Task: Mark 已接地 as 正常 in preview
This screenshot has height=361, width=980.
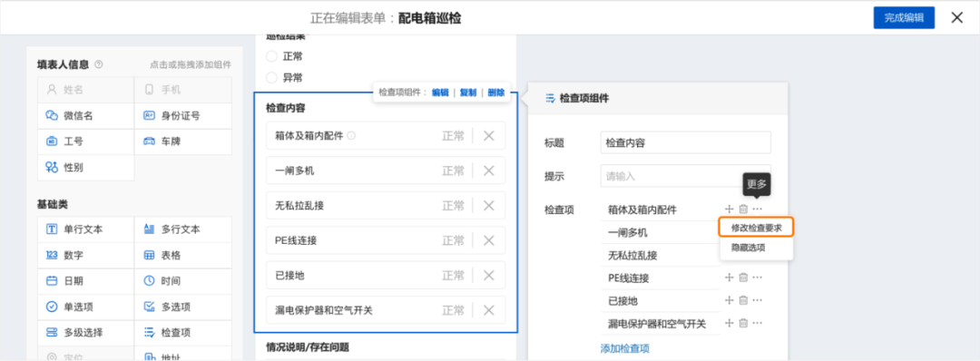Action: click(x=454, y=276)
